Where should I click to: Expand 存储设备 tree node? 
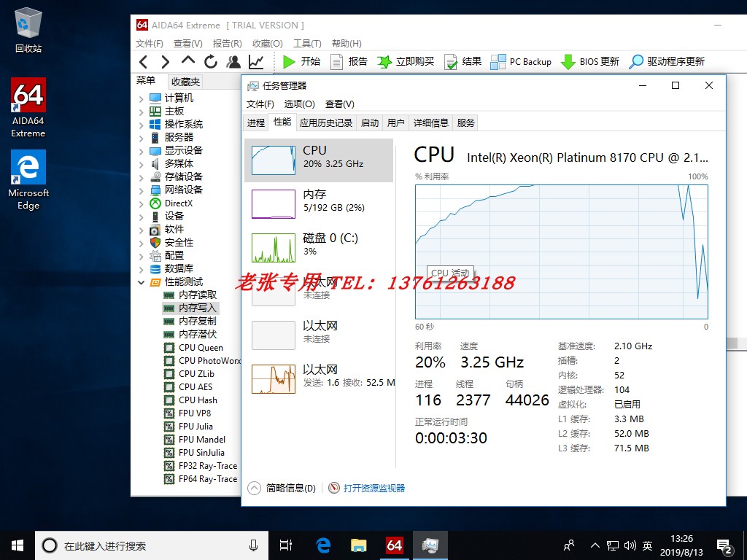141,178
